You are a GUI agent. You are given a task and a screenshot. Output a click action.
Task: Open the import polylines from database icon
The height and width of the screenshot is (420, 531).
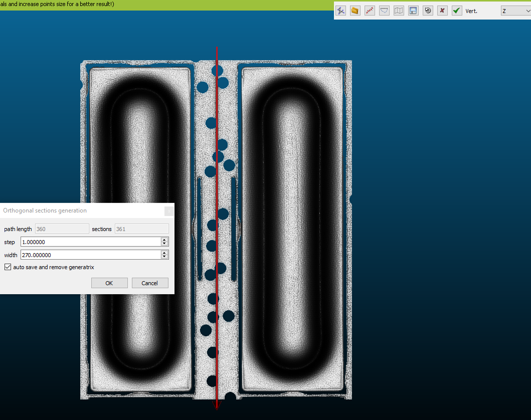pyautogui.click(x=355, y=11)
